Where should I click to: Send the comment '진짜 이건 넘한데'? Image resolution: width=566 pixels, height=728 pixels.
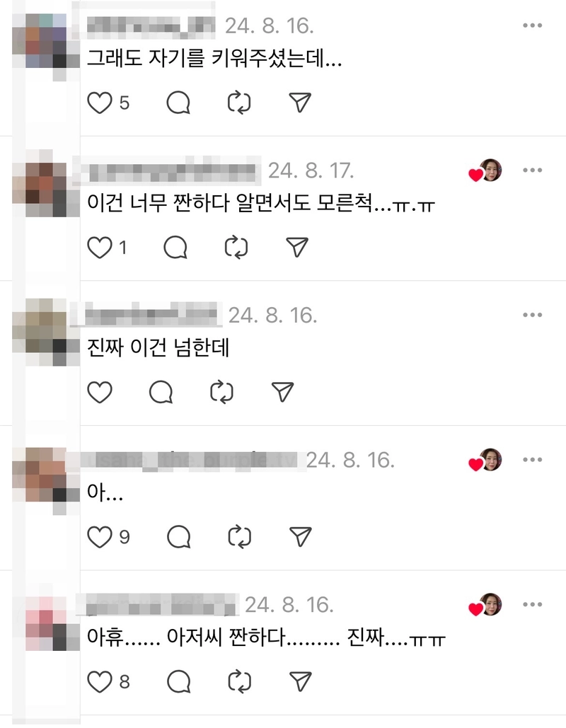point(283,393)
